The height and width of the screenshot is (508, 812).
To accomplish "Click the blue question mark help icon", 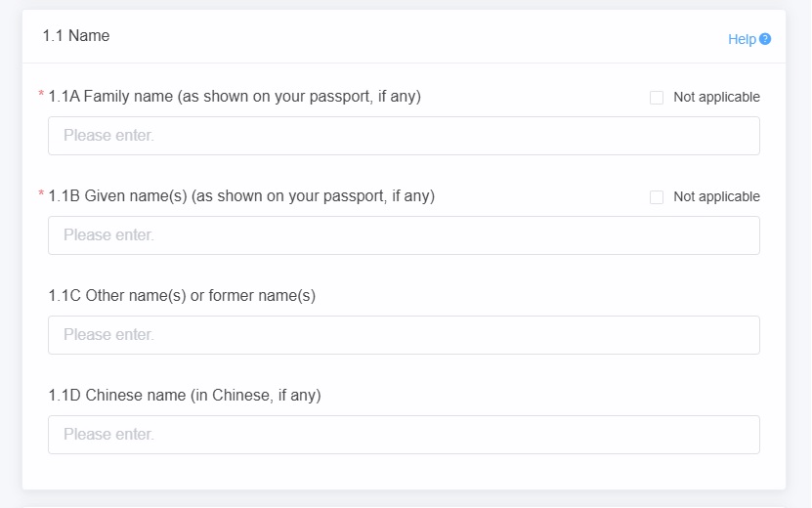I will [765, 39].
